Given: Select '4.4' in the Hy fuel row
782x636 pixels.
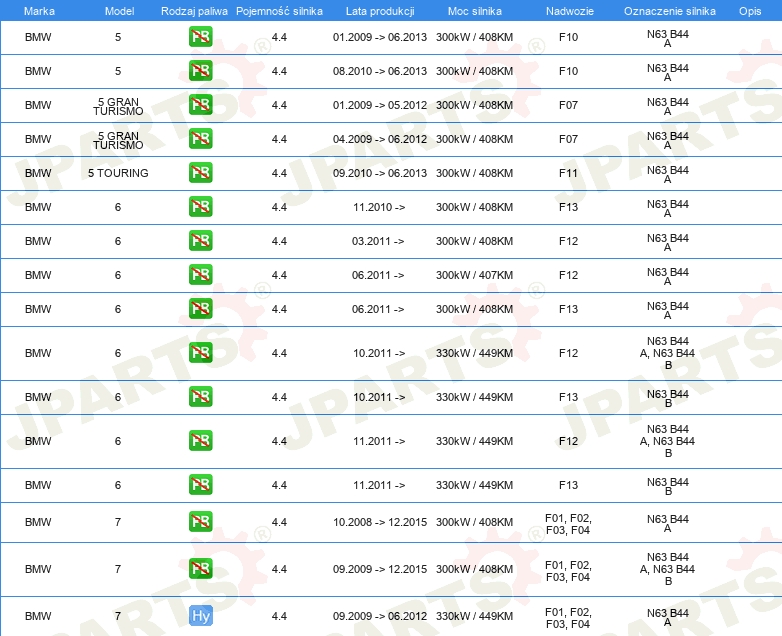Looking at the screenshot, I should (279, 616).
